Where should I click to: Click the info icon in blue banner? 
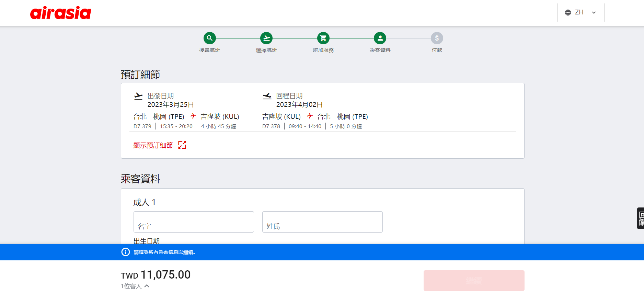click(x=126, y=252)
